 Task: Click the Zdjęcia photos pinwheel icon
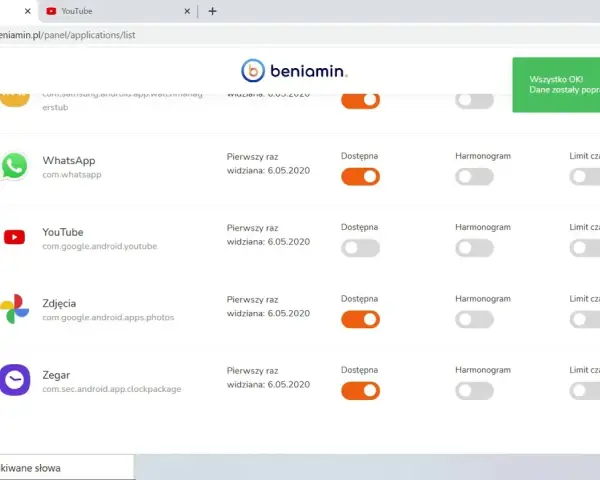[x=15, y=309]
